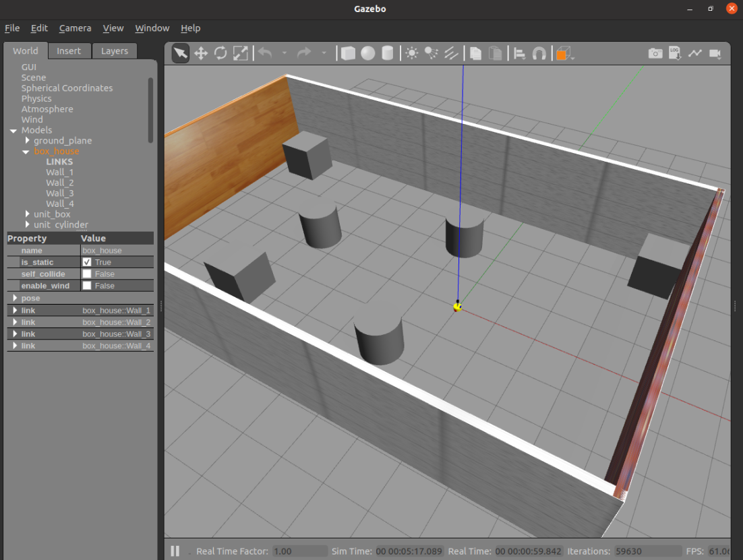Toggle the is_static checkbox

click(x=87, y=262)
